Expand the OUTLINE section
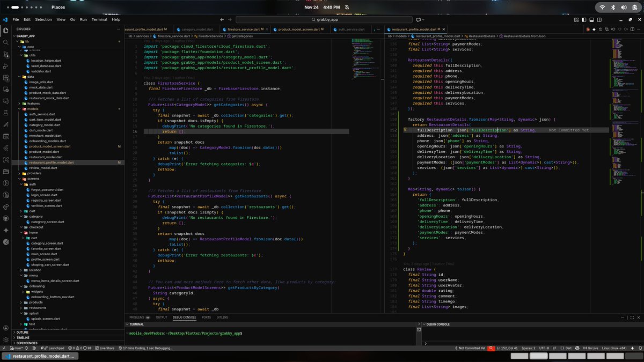Viewport: 644px width, 362px height. 23,333
